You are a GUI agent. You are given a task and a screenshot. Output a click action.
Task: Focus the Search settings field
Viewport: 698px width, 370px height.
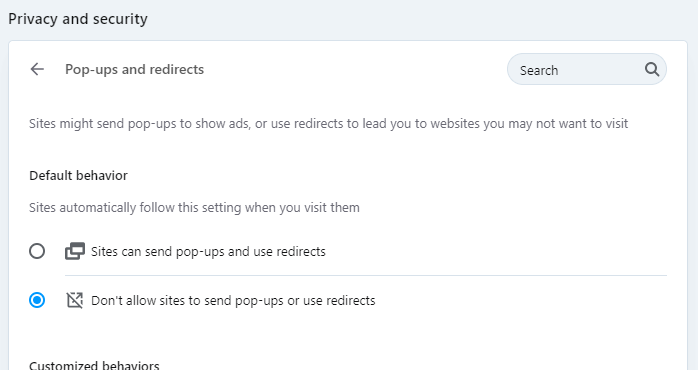coord(587,69)
